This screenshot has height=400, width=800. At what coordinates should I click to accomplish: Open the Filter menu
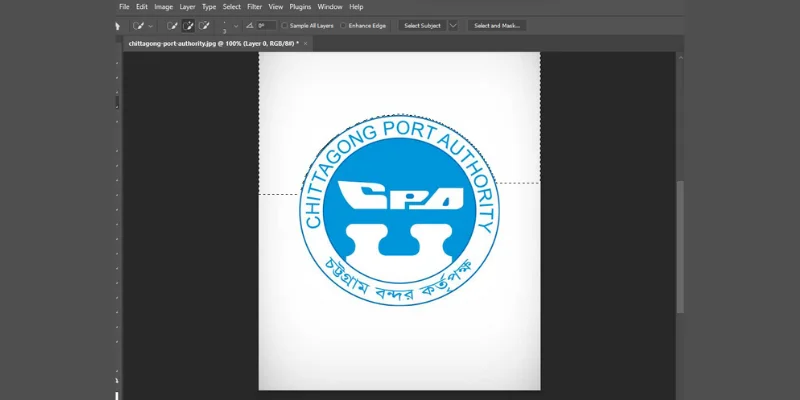[254, 7]
